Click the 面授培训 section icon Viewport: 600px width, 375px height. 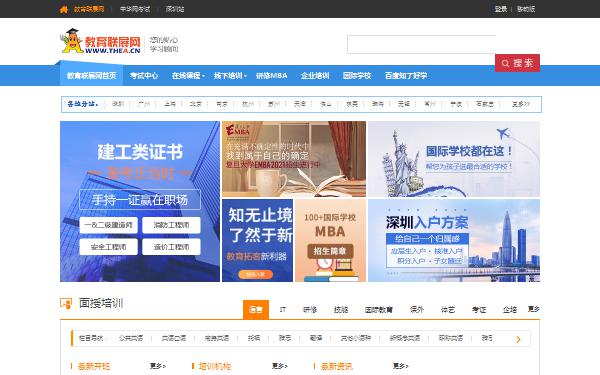click(x=66, y=304)
